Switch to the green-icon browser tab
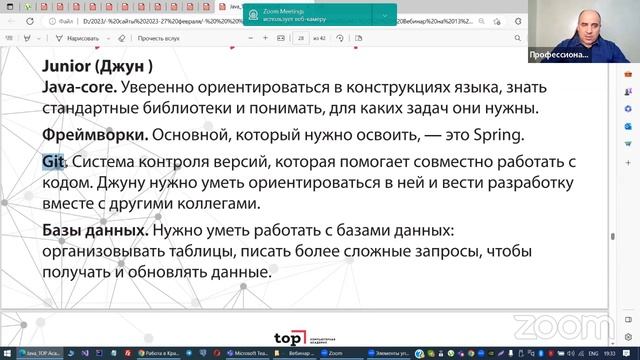Image resolution: width=640 pixels, height=360 pixels. [28, 7]
